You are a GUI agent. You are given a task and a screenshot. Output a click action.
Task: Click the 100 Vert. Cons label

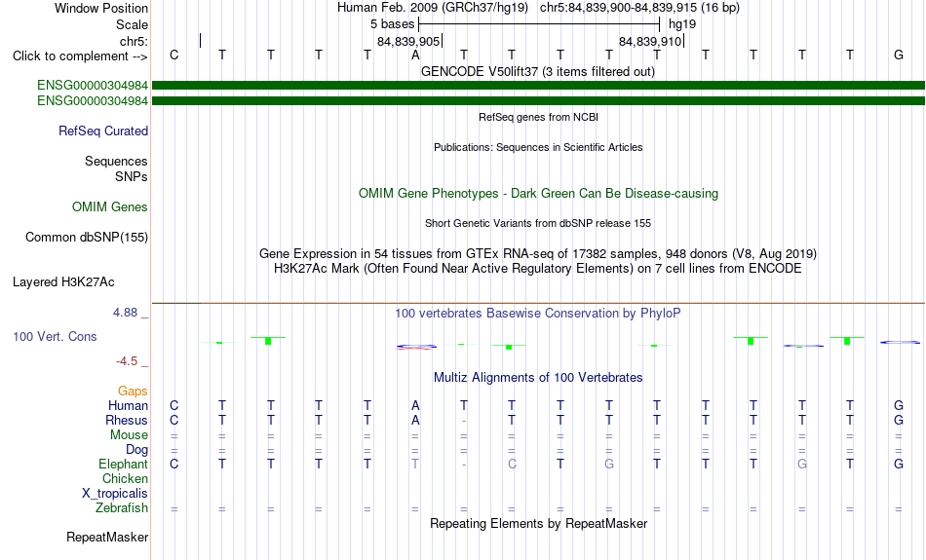55,336
